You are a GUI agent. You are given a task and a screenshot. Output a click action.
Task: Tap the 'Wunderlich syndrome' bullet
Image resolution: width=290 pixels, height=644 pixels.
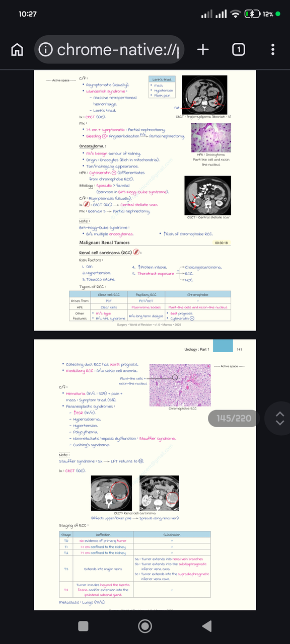pos(106,92)
